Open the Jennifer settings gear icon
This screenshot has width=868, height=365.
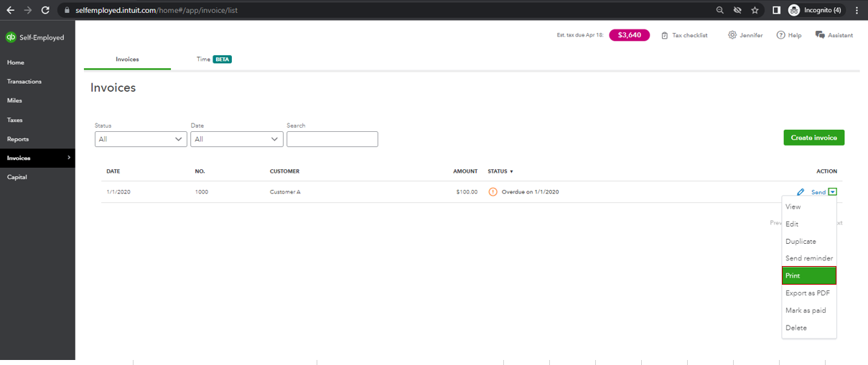point(732,35)
